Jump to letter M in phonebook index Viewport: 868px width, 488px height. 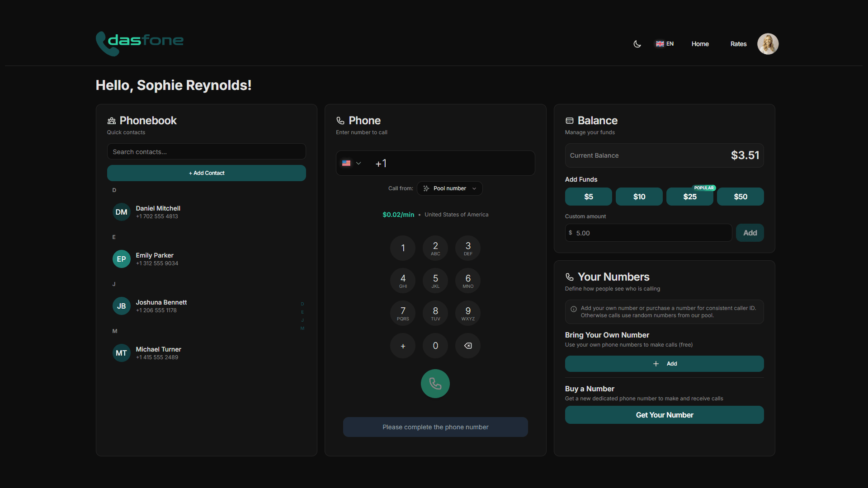click(302, 328)
